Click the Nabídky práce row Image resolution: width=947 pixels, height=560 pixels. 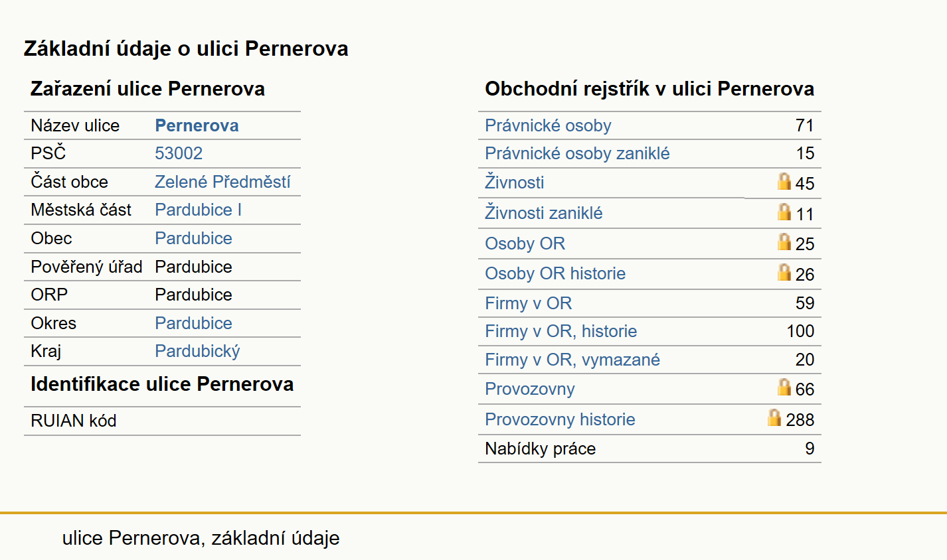coord(649,449)
